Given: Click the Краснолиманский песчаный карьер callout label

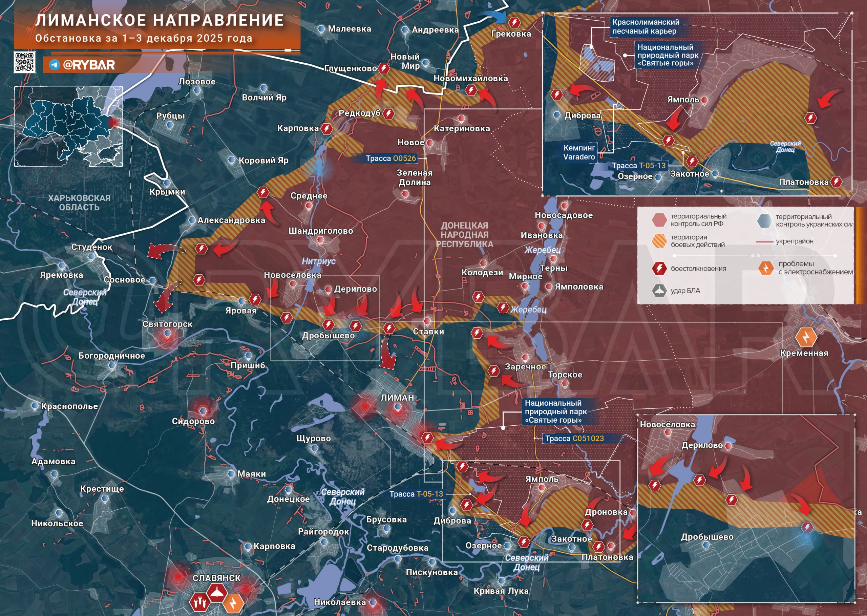Looking at the screenshot, I should (645, 26).
